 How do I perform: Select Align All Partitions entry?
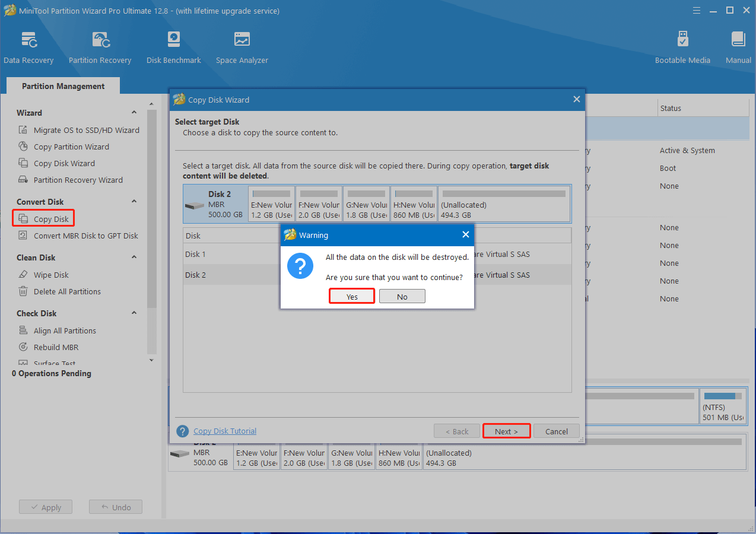65,330
